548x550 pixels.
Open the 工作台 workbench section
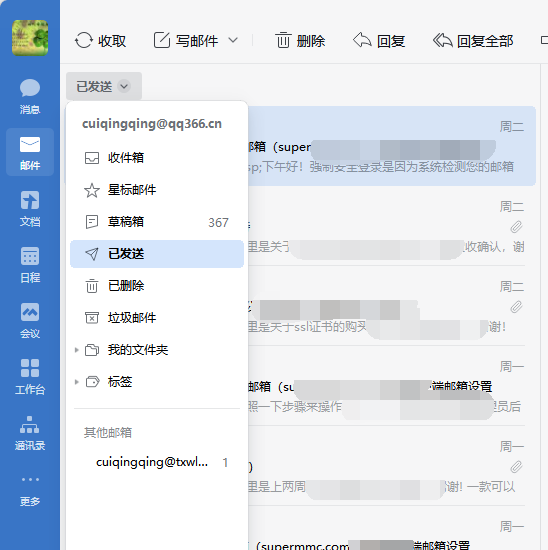[30, 377]
